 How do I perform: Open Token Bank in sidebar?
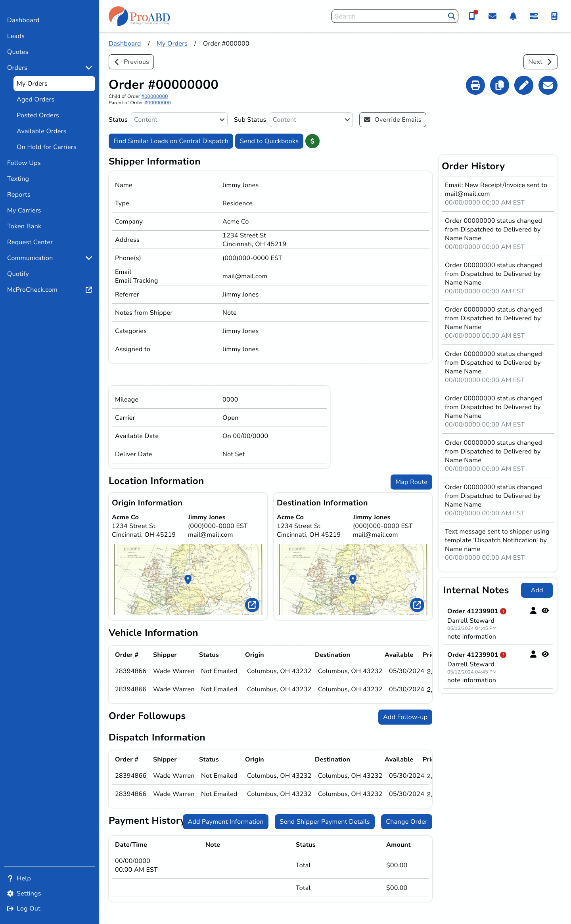pyautogui.click(x=24, y=226)
